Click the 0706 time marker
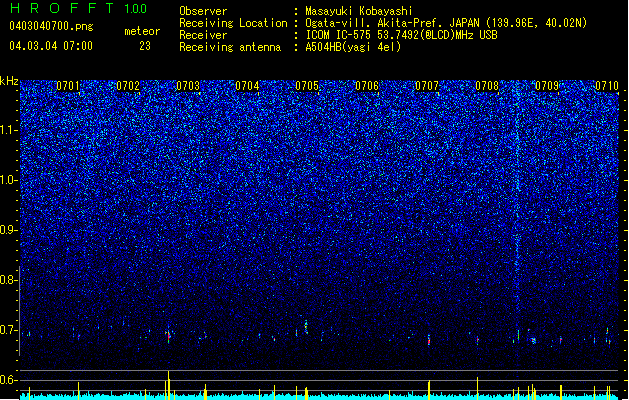 pos(367,86)
